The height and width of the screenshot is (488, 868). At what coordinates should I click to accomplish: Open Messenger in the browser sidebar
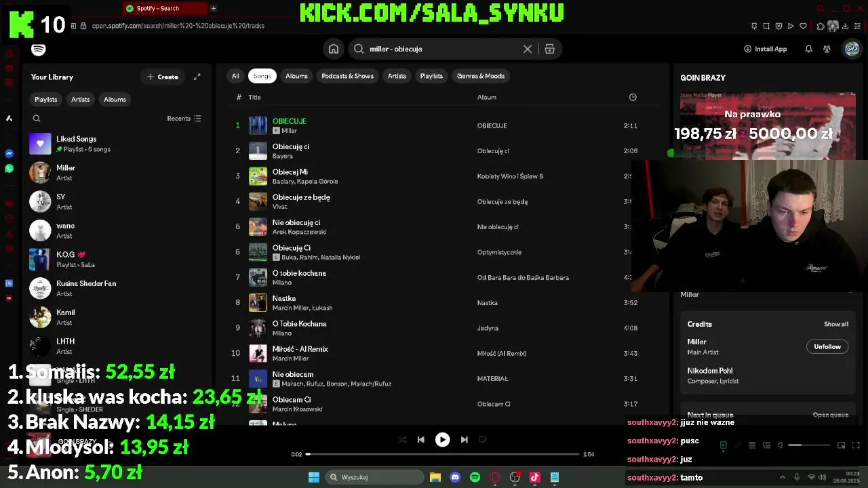9,154
